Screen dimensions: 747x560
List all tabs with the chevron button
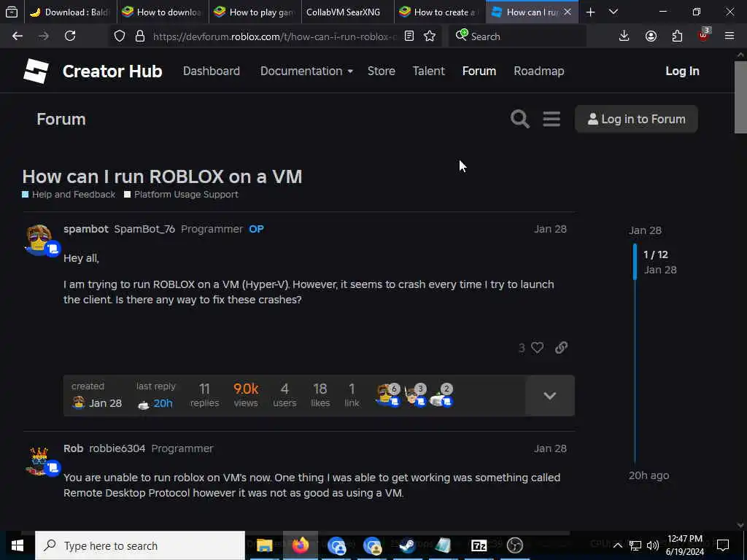pos(614,12)
